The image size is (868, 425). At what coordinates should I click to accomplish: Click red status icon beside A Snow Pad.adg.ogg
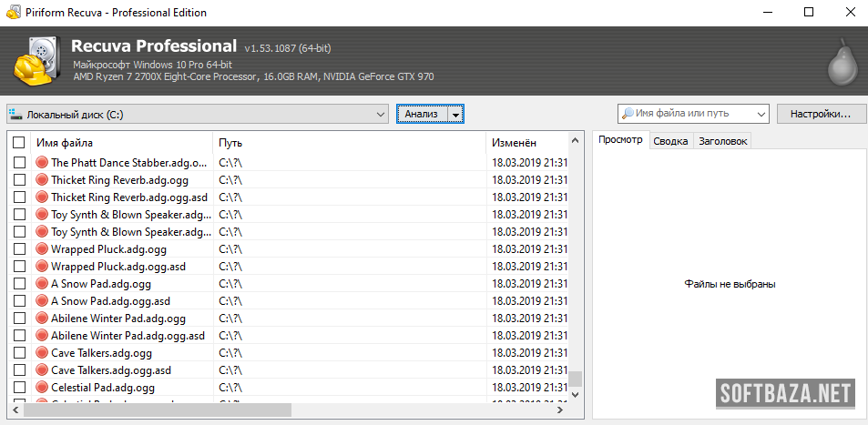[x=42, y=284]
